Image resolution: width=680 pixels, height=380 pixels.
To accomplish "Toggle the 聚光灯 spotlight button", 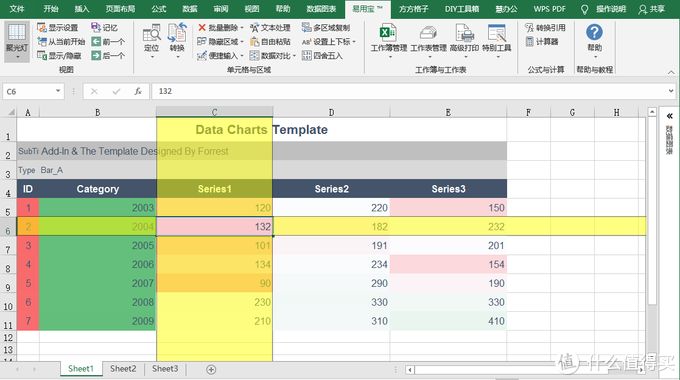I will click(17, 42).
